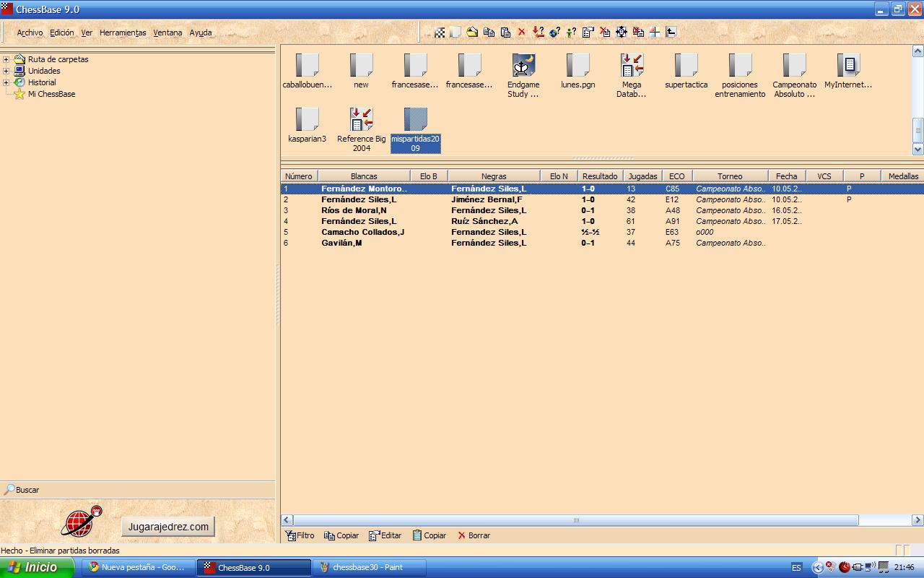Select the lunes.pgn database icon
This screenshot has width=924, height=578.
tap(577, 71)
